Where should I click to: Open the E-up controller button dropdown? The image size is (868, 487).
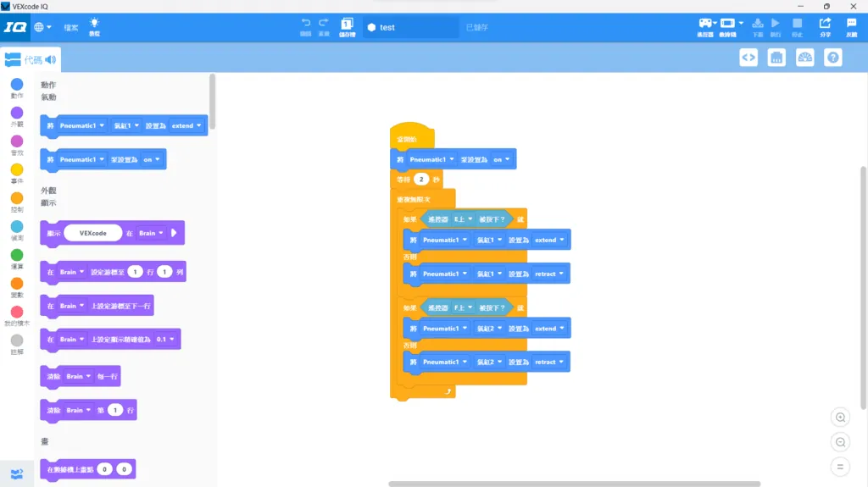[464, 219]
